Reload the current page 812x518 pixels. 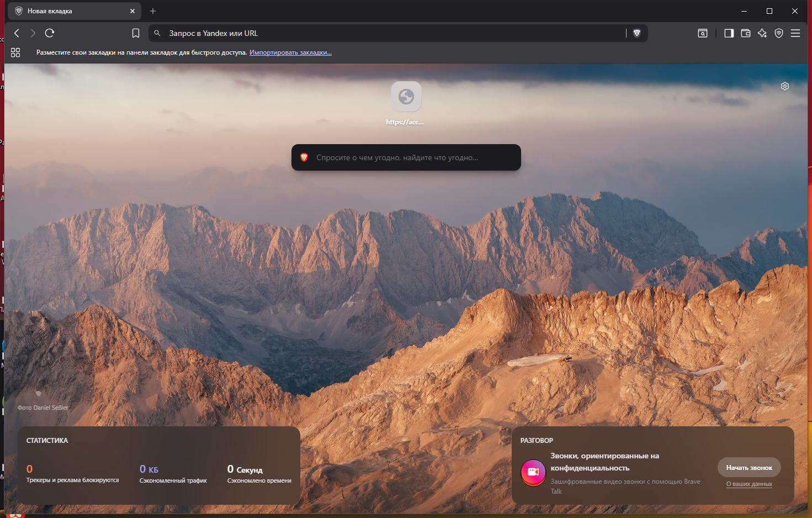point(50,33)
